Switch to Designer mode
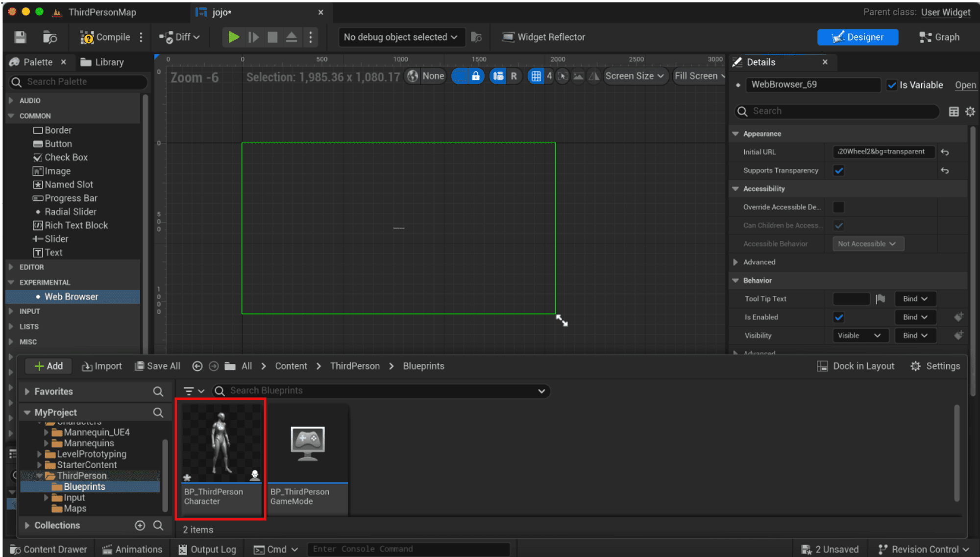The height and width of the screenshot is (557, 980). pos(857,37)
